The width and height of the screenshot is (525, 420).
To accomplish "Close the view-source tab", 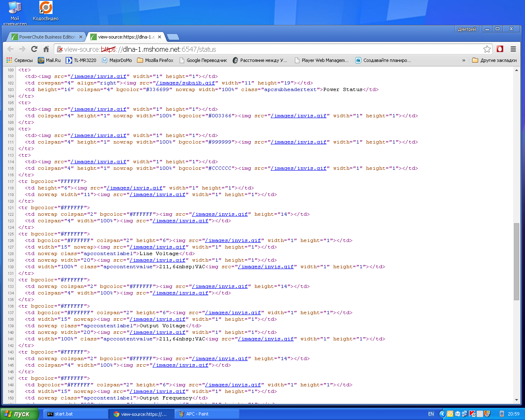I will (x=160, y=37).
